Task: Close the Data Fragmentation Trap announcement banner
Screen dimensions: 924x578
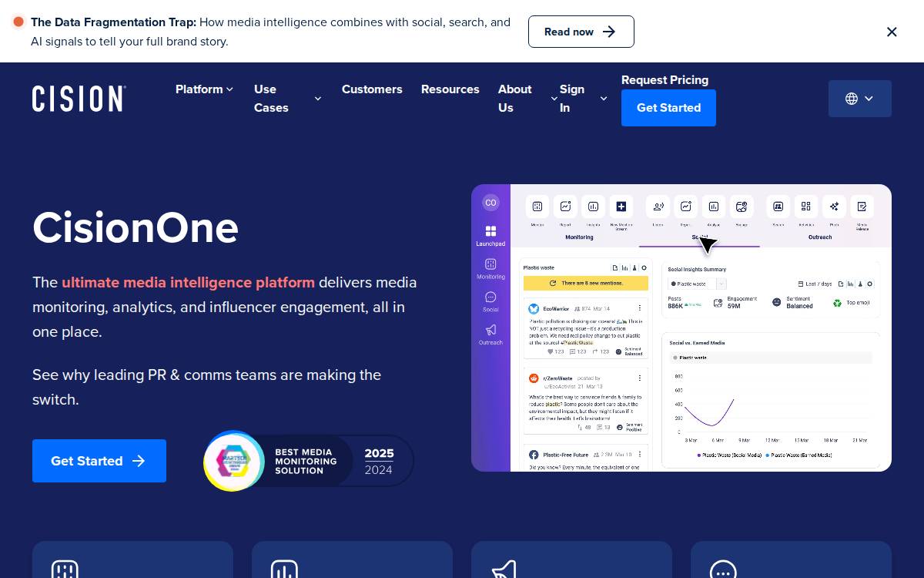Action: click(892, 32)
